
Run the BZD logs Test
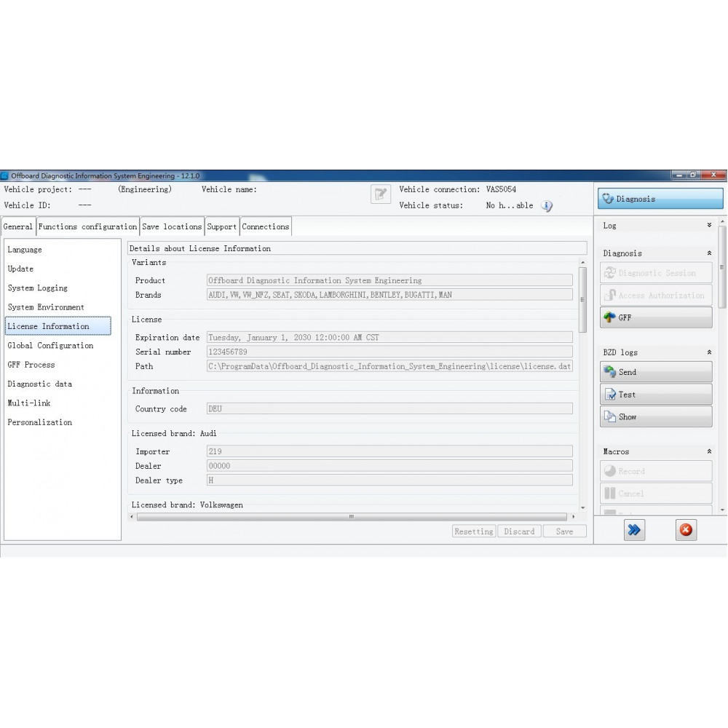pos(656,395)
